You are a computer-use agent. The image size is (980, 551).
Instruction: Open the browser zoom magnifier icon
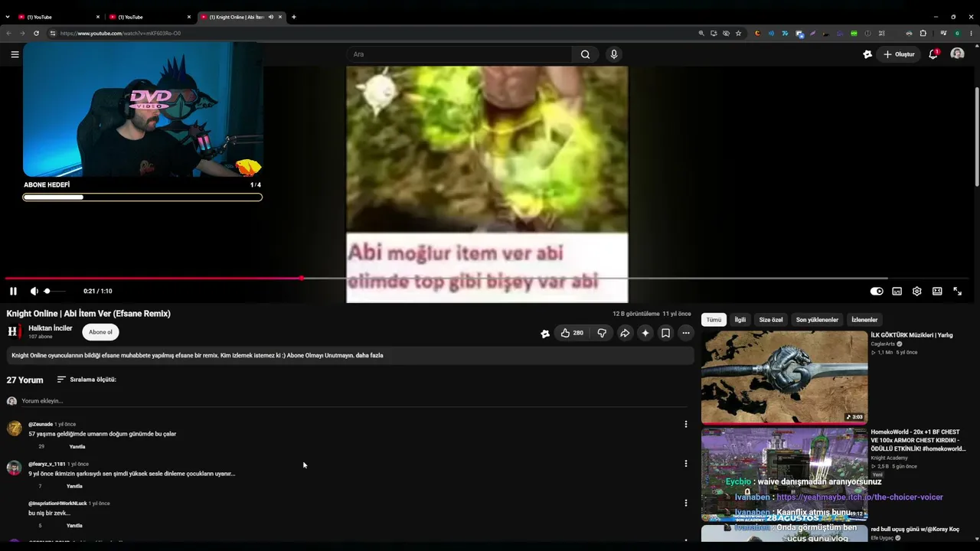click(x=701, y=33)
